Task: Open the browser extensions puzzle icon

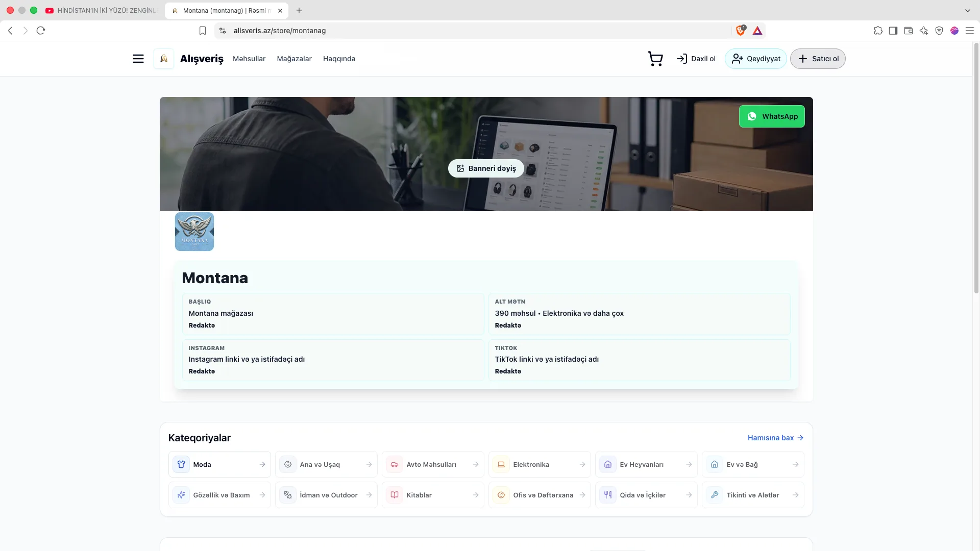Action: coord(878,31)
